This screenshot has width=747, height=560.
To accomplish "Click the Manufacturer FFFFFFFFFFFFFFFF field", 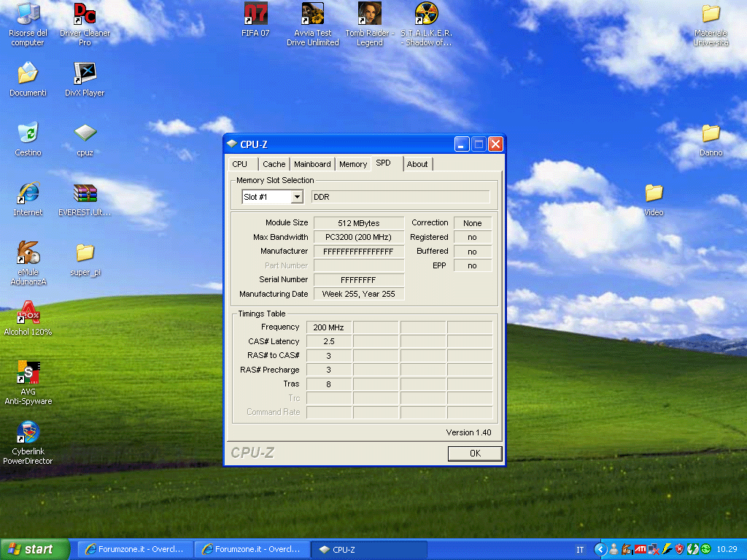I will click(359, 252).
